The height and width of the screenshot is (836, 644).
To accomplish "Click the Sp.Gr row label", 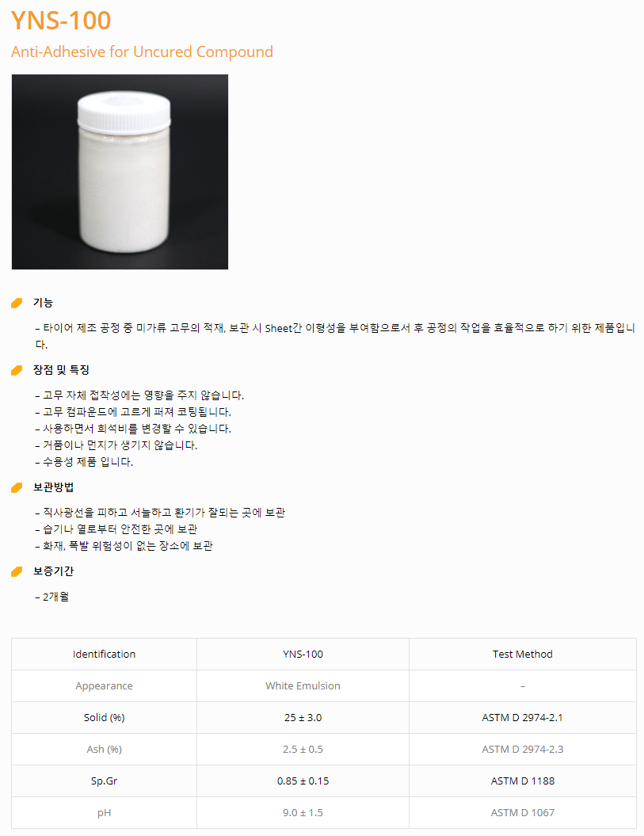I will pos(104,781).
